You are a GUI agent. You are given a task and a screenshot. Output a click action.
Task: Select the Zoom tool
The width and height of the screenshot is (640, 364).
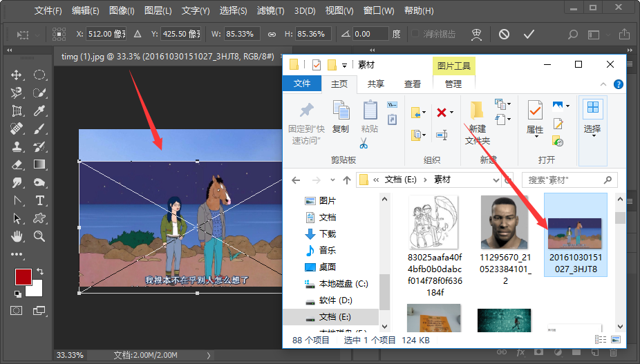click(x=39, y=236)
